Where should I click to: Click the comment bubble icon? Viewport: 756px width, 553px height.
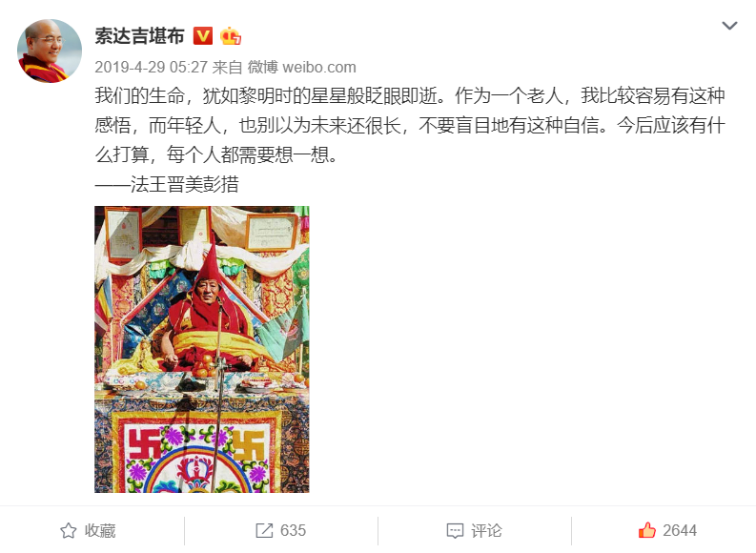coord(455,531)
